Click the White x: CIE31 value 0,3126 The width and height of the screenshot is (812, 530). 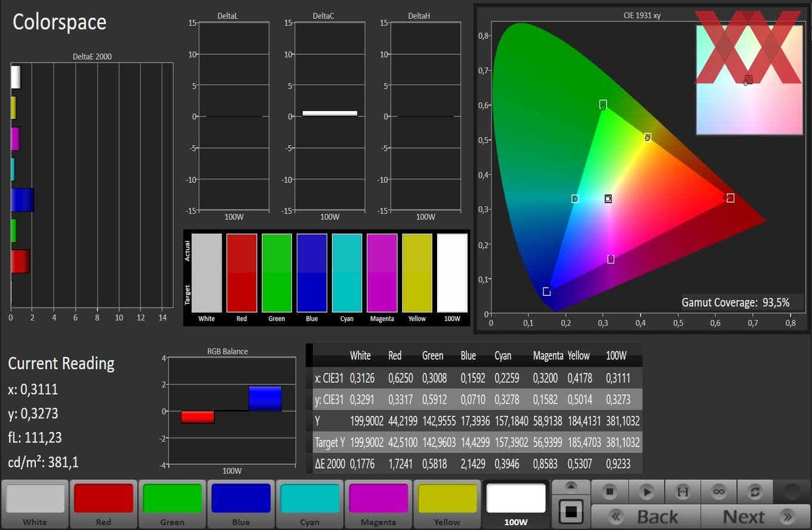362,378
